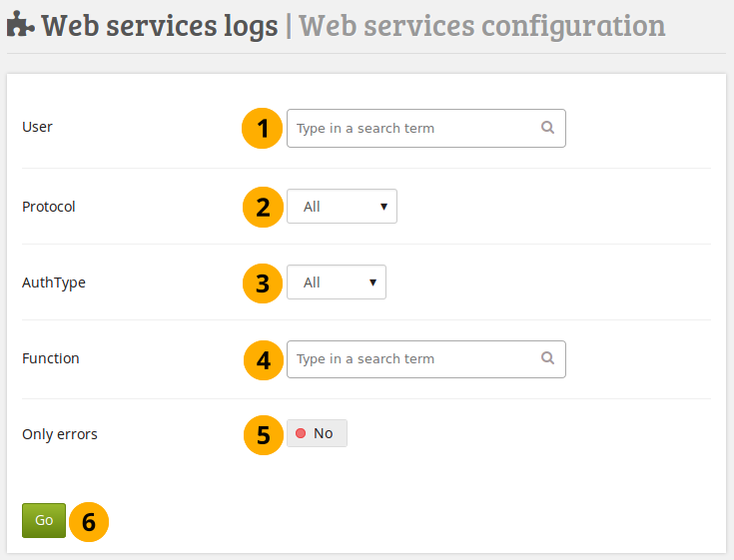The height and width of the screenshot is (560, 734).
Task: Click the Only errors label
Action: (60, 434)
